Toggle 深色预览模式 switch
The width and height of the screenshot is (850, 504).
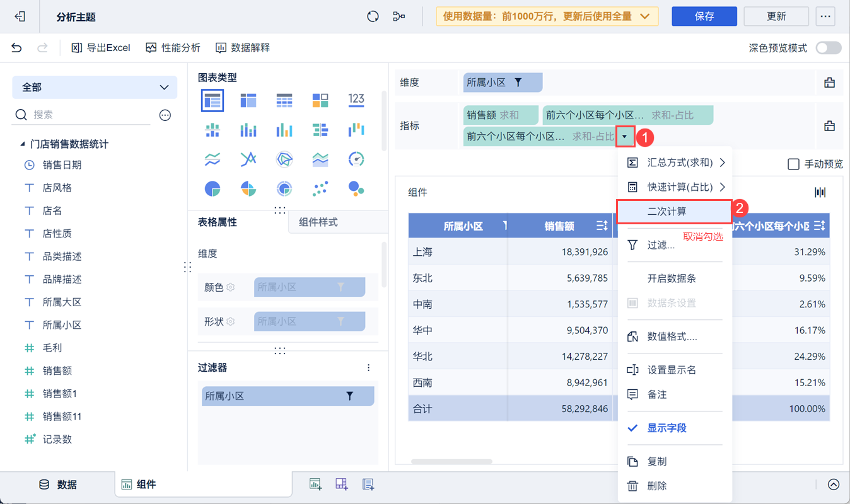[829, 48]
